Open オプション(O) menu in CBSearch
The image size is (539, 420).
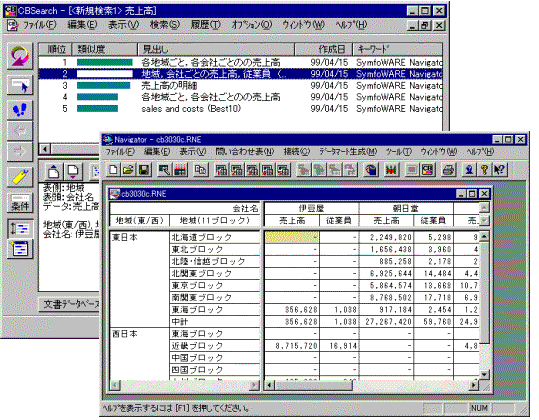pyautogui.click(x=252, y=25)
